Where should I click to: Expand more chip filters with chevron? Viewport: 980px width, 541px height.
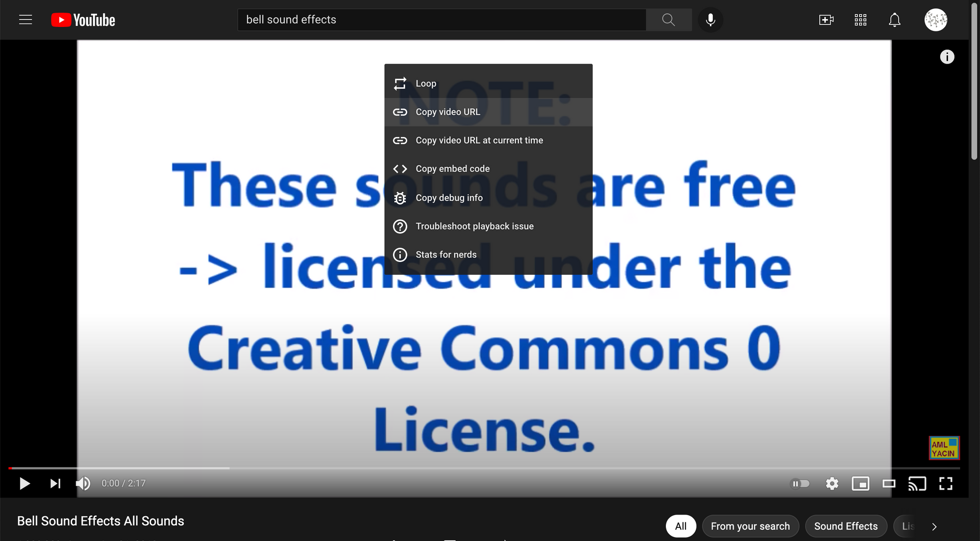[x=934, y=526]
